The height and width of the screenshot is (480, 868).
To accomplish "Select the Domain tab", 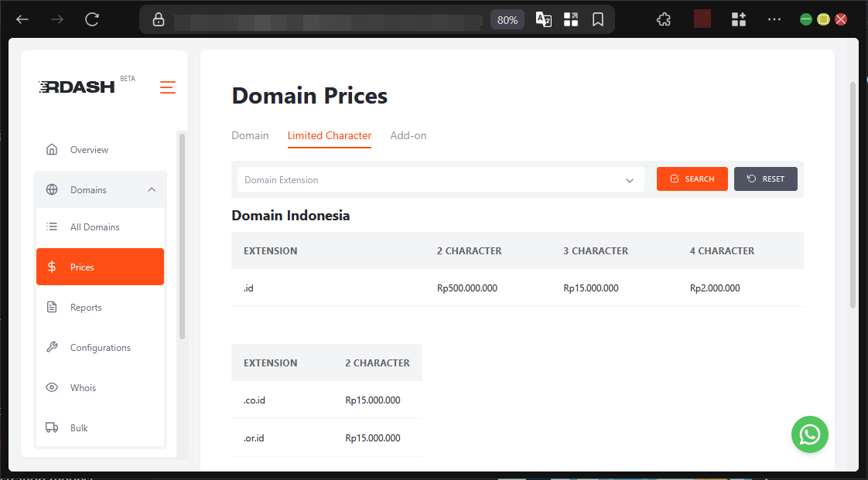I will (x=250, y=135).
